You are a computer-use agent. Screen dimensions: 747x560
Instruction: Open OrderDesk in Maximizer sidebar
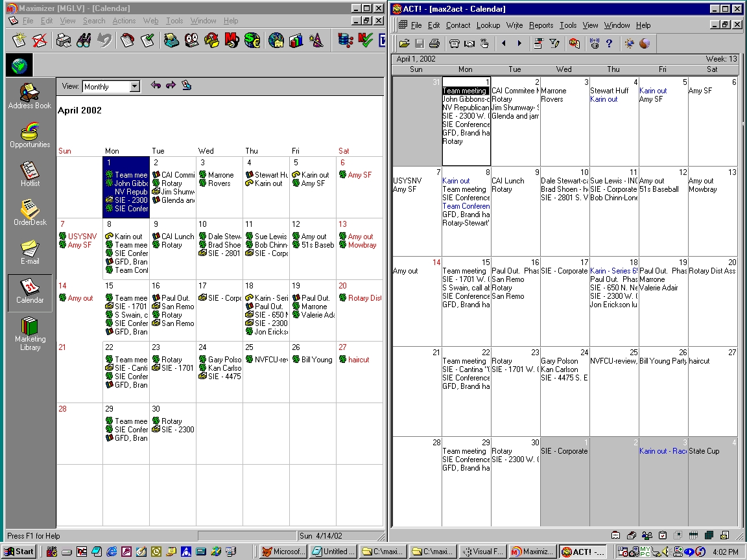tap(30, 213)
